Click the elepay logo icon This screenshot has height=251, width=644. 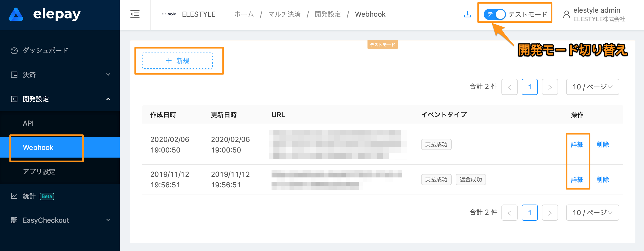(x=16, y=14)
